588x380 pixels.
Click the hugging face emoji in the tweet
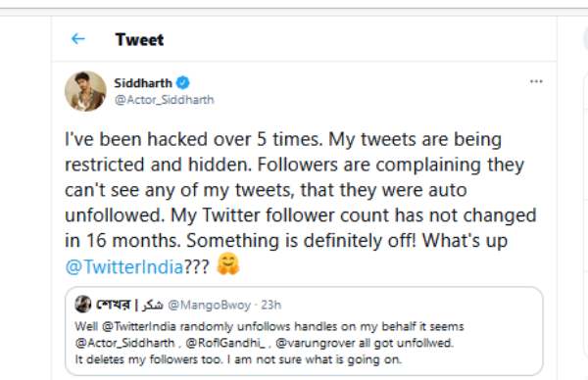tap(228, 263)
